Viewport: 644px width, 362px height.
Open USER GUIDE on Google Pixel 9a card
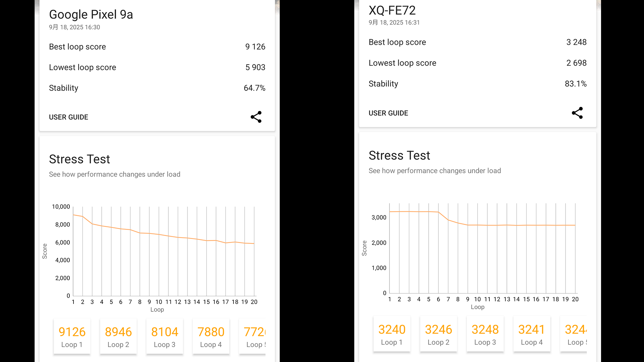click(68, 117)
